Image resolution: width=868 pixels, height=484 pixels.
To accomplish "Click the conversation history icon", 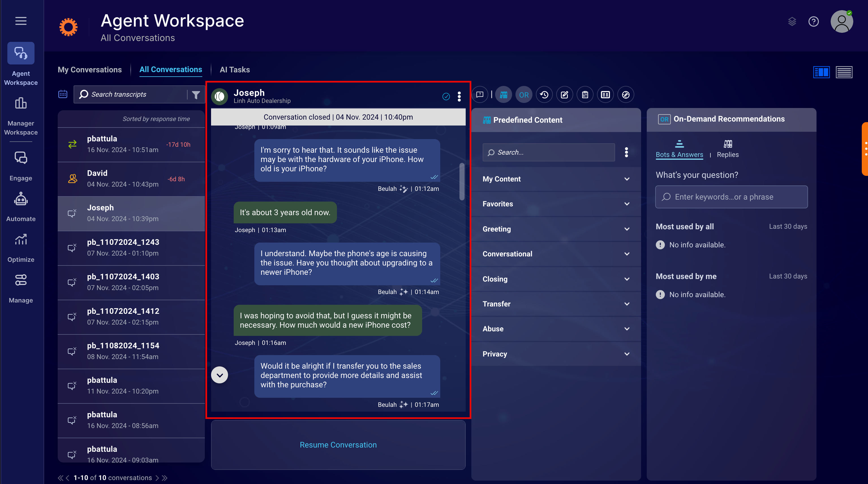I will pos(545,94).
